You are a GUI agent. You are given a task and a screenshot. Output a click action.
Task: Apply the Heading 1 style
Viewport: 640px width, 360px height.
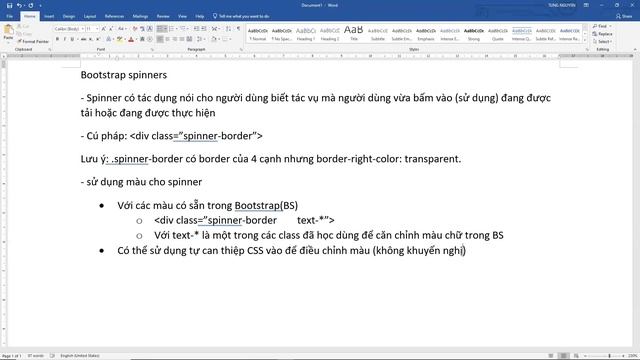pyautogui.click(x=306, y=34)
